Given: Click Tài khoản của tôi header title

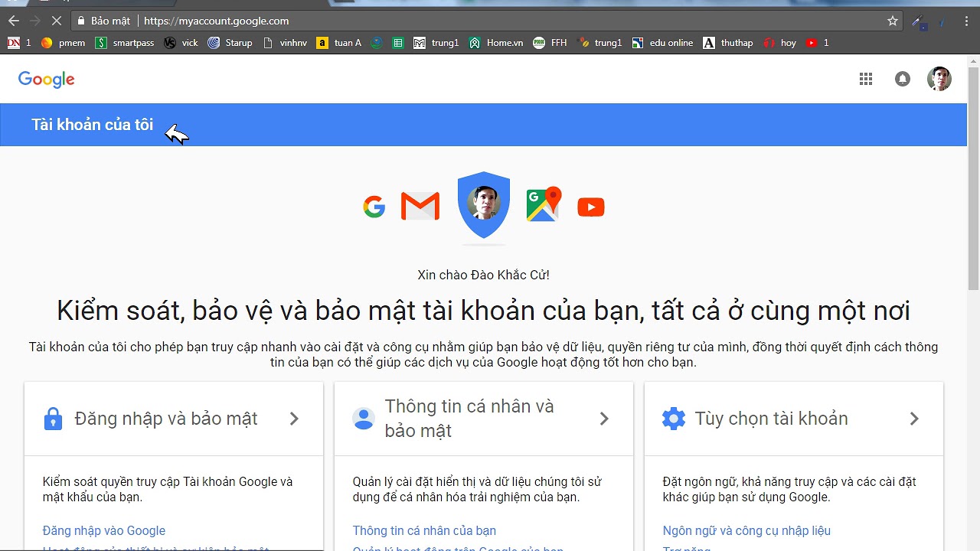Looking at the screenshot, I should (x=93, y=125).
